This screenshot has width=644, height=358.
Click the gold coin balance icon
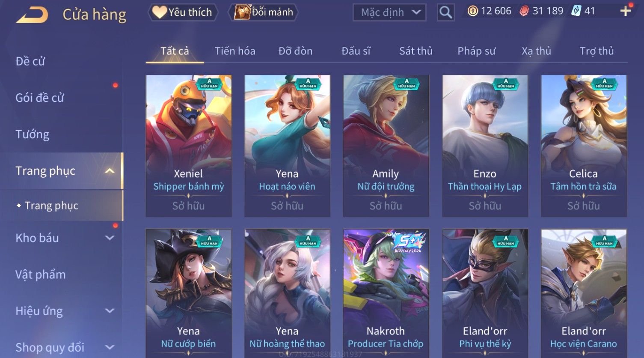[x=472, y=11]
